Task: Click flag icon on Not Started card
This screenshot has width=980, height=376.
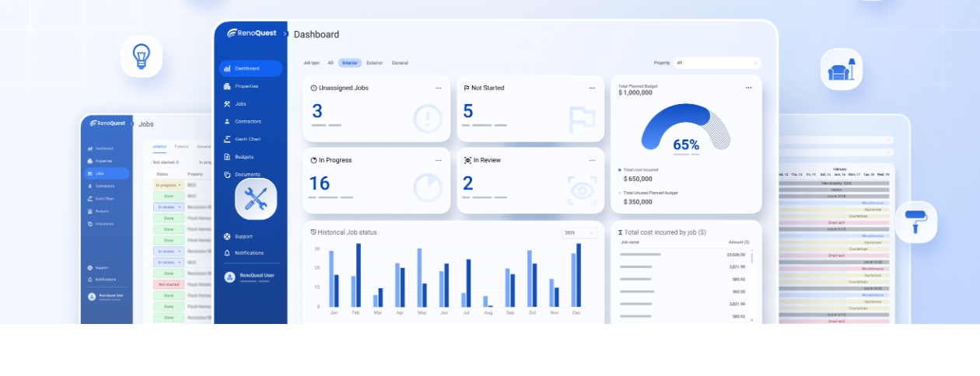Action: [x=583, y=119]
